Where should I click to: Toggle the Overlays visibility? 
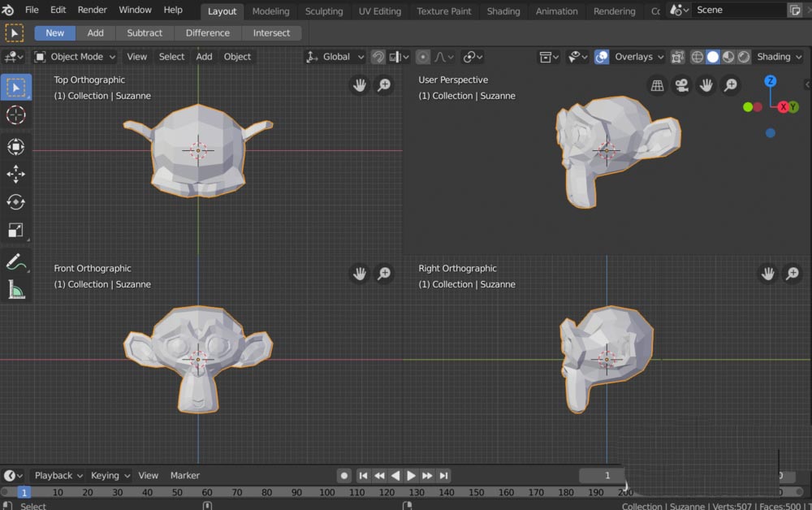click(x=602, y=56)
